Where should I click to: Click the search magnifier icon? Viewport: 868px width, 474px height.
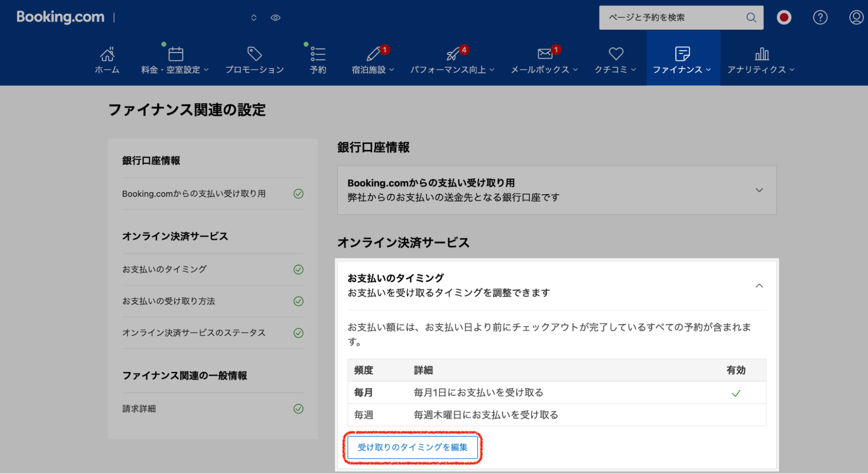click(751, 17)
